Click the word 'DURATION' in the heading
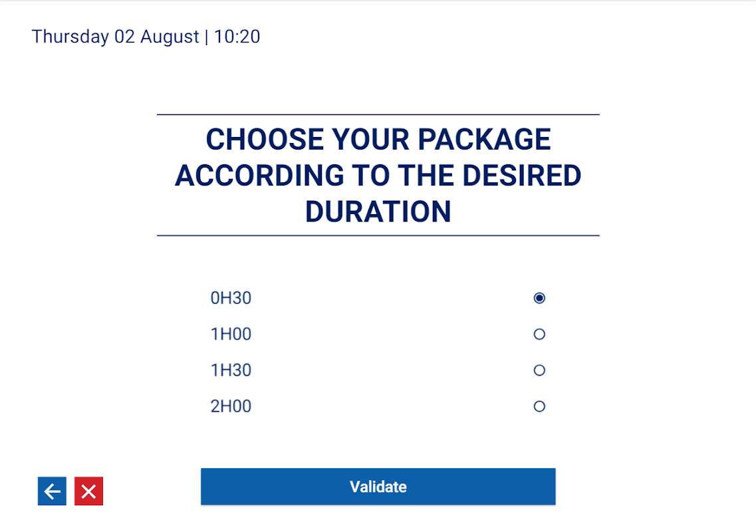The height and width of the screenshot is (532, 756). tap(378, 211)
